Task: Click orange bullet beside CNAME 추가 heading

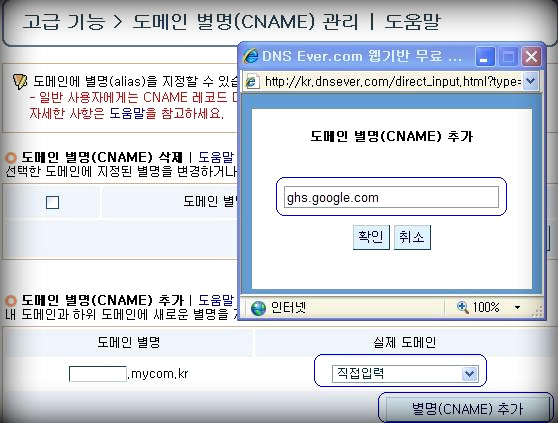Action: click(11, 301)
